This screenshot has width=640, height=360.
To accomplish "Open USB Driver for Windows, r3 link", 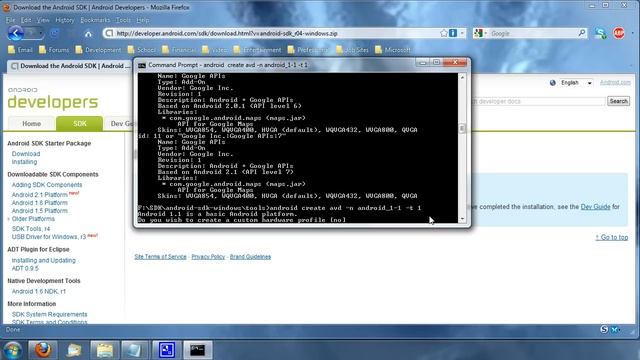I will (x=49, y=237).
